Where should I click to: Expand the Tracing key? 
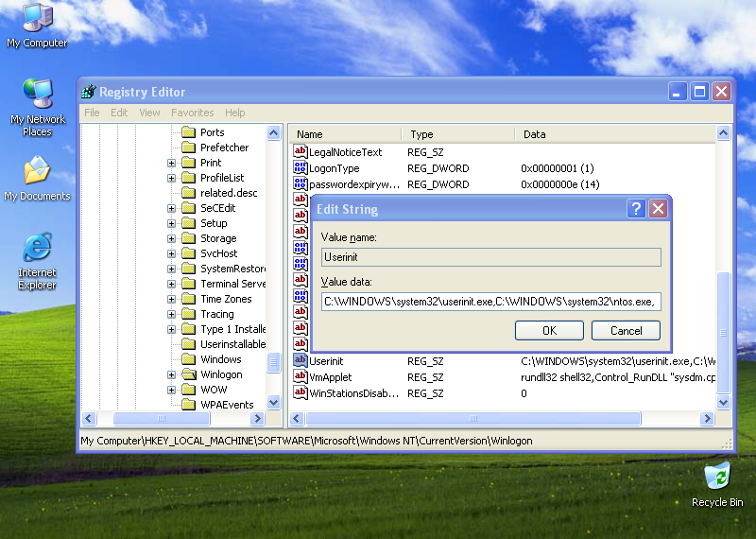click(171, 314)
